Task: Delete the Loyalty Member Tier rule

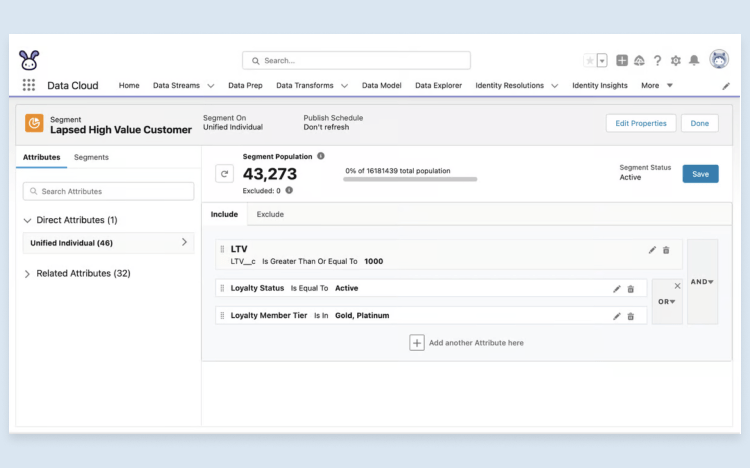Action: (x=630, y=316)
